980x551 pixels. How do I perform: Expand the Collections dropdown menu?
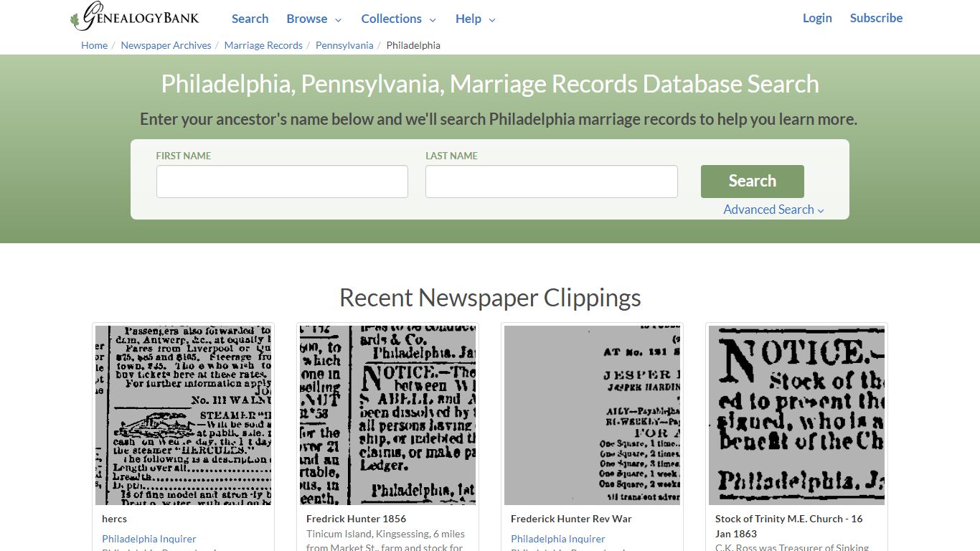point(398,19)
